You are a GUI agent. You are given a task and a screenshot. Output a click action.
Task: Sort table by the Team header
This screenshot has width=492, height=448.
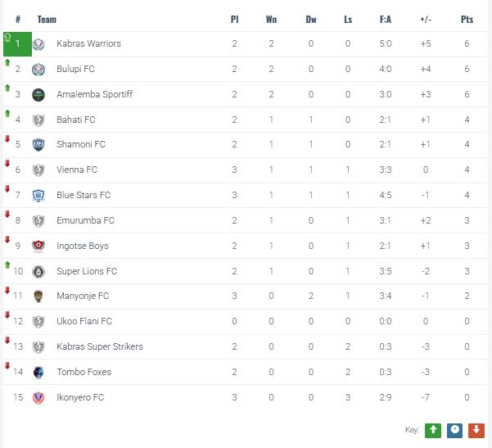47,20
